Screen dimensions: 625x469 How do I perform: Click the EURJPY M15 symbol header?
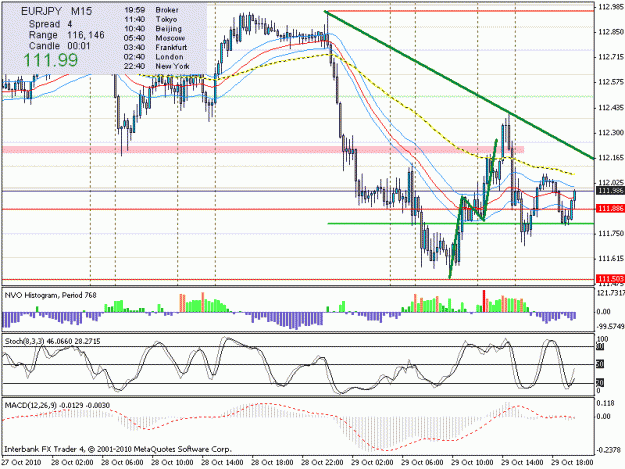pos(57,12)
